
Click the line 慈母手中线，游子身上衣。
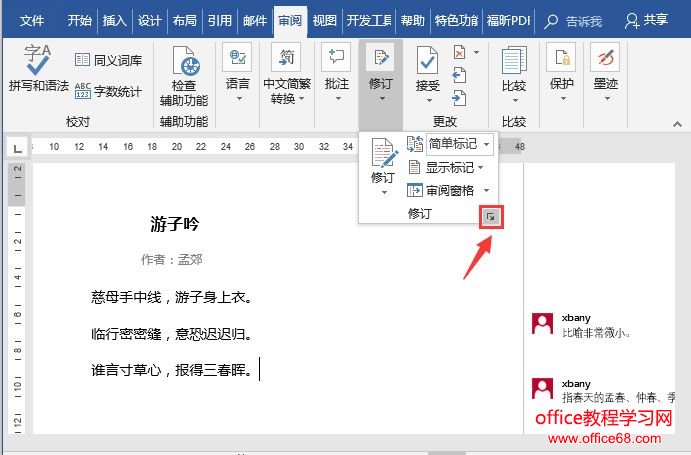pos(172,297)
